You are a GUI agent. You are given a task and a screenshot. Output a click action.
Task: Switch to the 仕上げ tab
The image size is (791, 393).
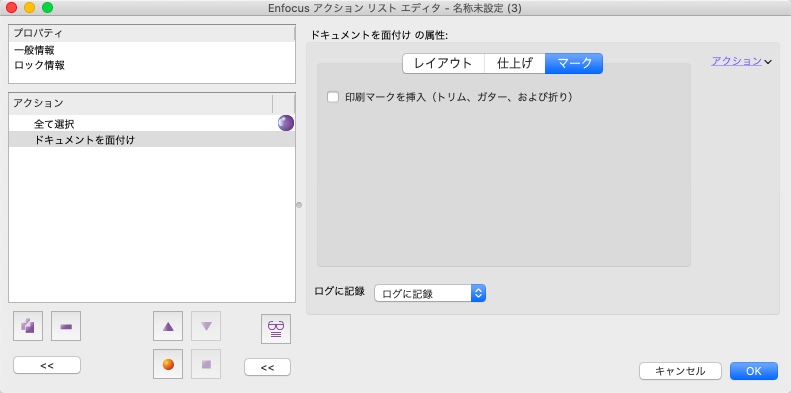[x=515, y=64]
